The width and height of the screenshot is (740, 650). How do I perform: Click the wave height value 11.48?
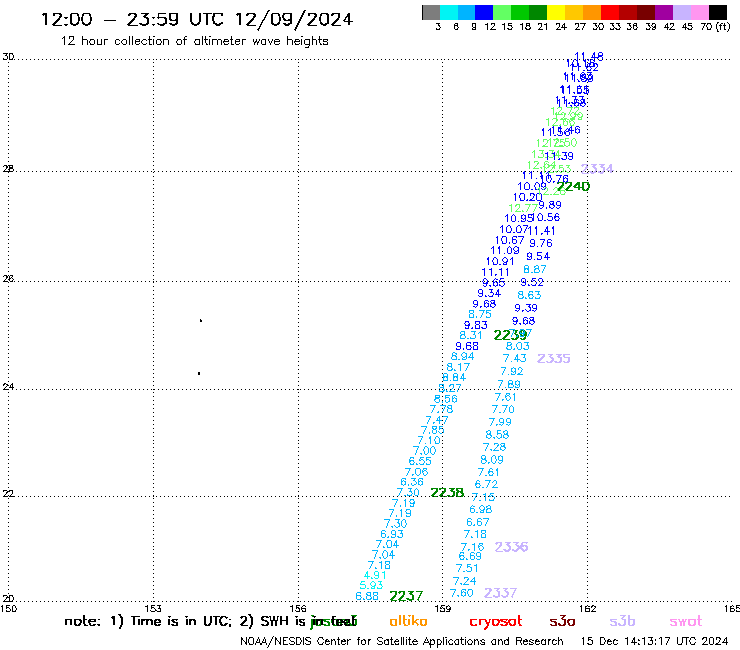coord(589,57)
